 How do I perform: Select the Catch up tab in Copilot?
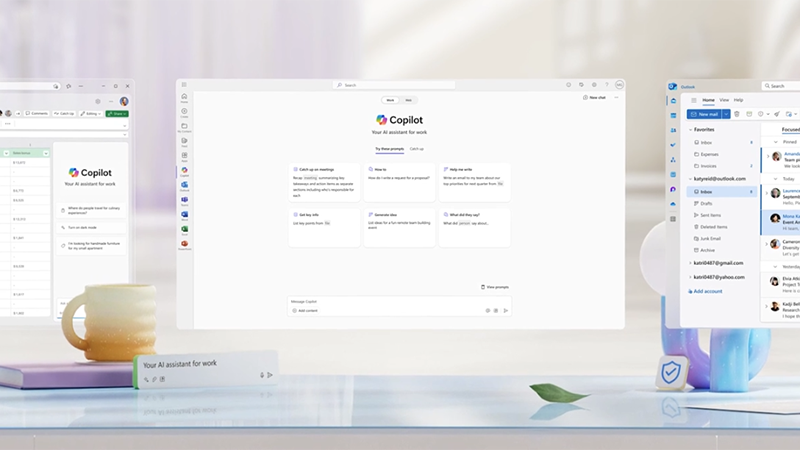point(417,149)
